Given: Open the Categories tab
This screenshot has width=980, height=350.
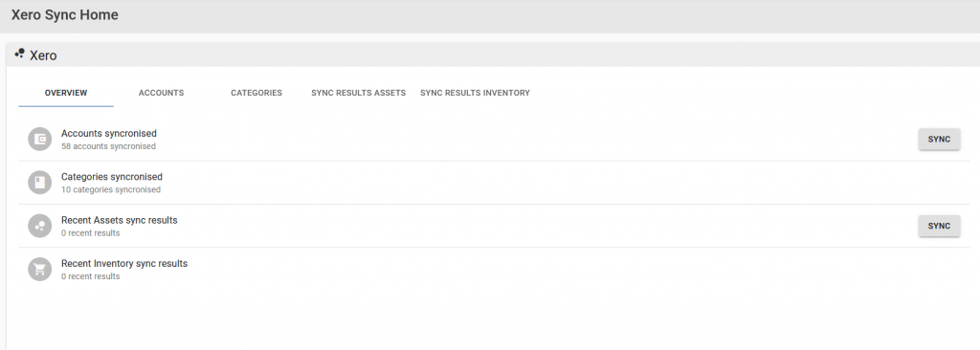Looking at the screenshot, I should (x=256, y=93).
